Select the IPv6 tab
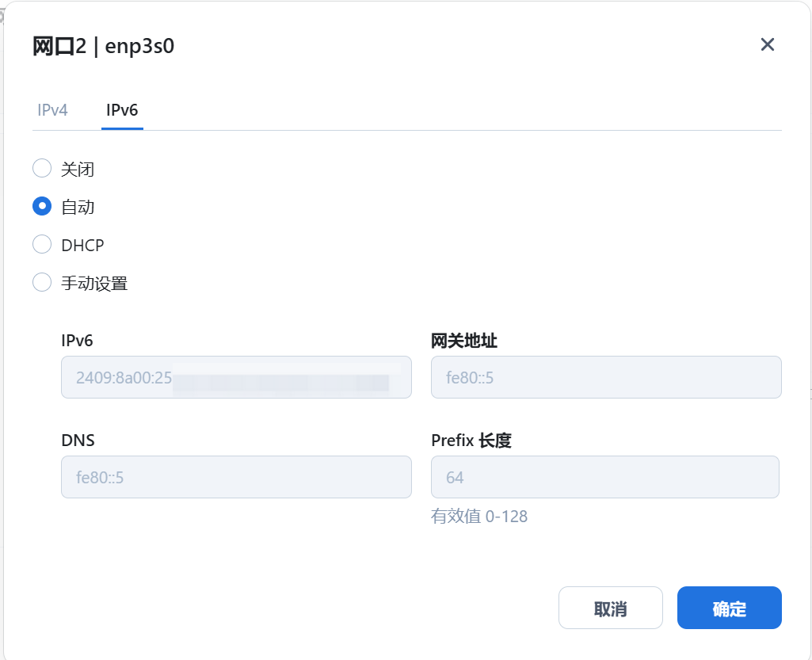 (122, 110)
